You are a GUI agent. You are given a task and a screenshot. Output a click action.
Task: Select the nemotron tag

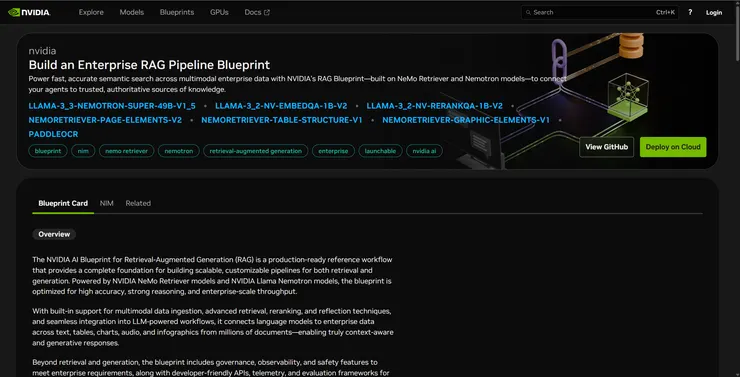pos(179,151)
